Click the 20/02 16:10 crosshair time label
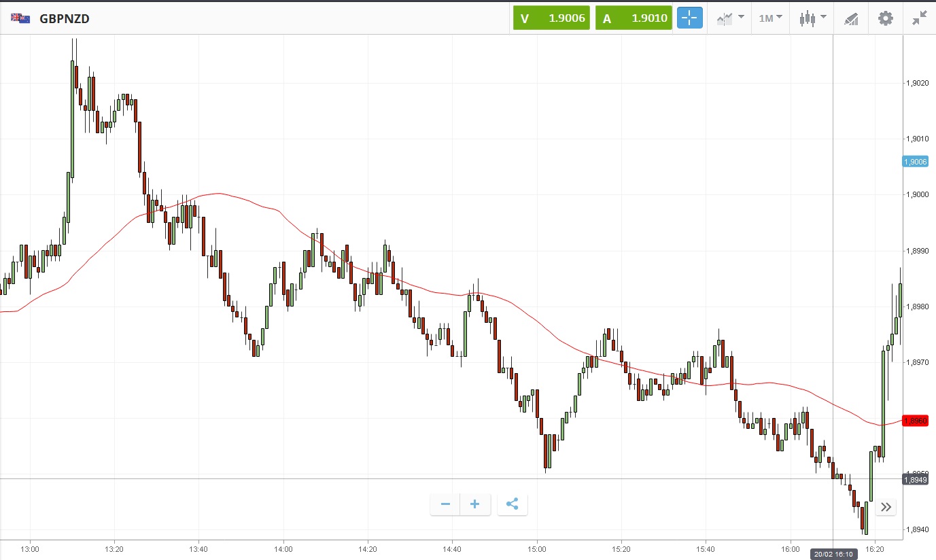The image size is (936, 560). [x=834, y=554]
